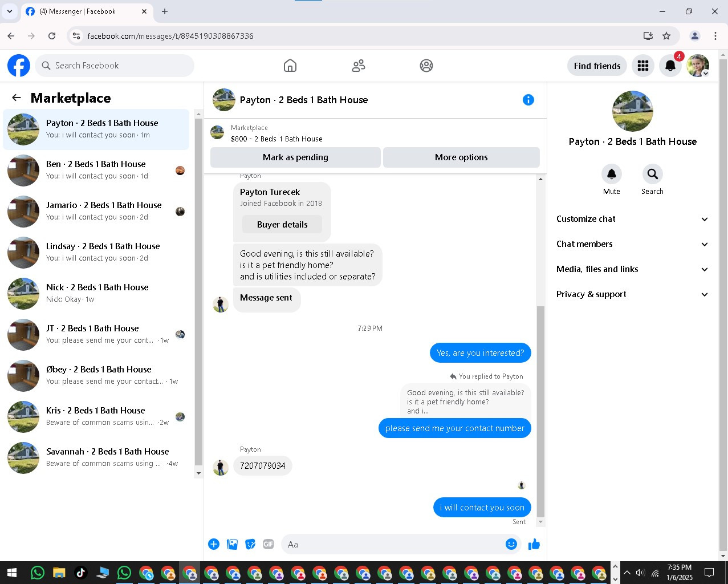This screenshot has width=728, height=584.
Task: Click the Find friends button
Action: (597, 66)
